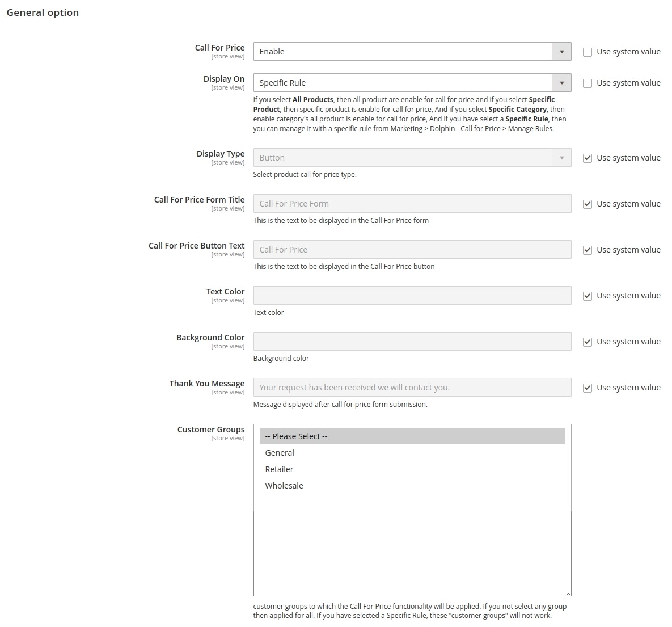
Task: Uncheck Use system value for Form Title
Action: point(588,204)
